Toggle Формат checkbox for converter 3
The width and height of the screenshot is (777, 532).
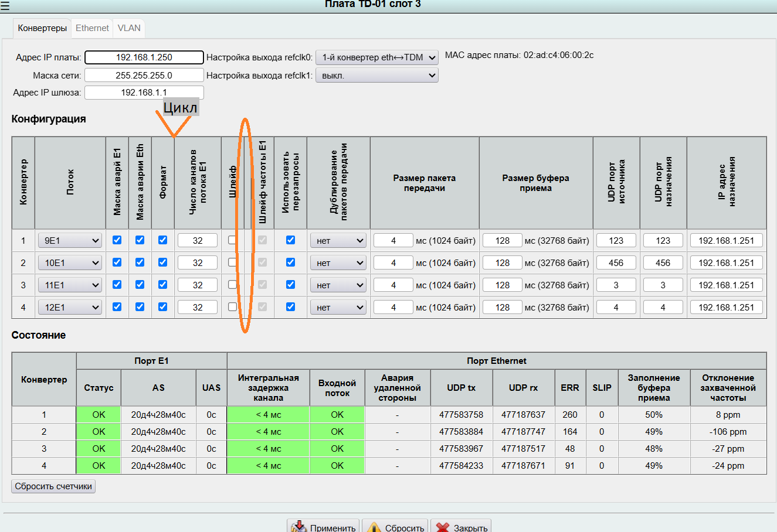(163, 285)
